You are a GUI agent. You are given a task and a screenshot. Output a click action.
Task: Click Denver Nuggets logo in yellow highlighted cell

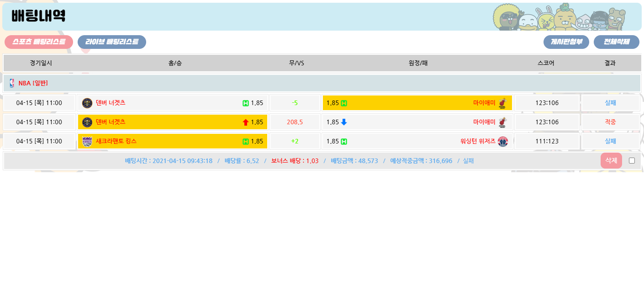click(x=87, y=122)
